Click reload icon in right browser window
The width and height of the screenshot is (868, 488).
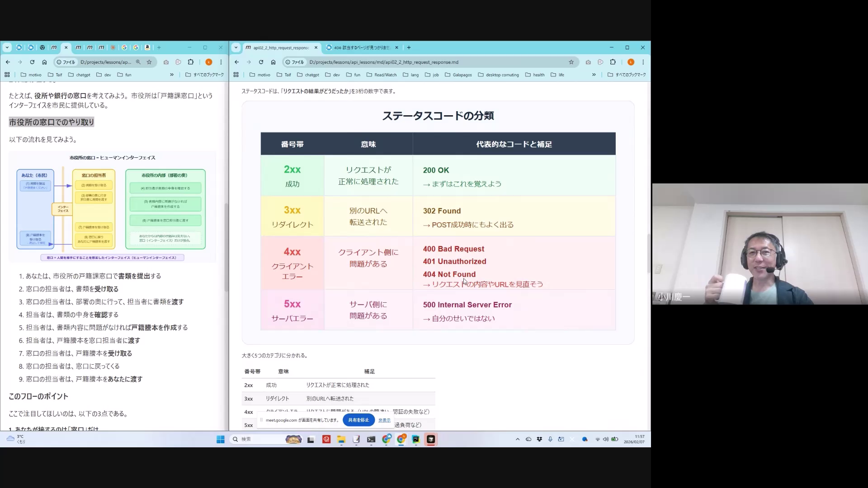point(261,62)
